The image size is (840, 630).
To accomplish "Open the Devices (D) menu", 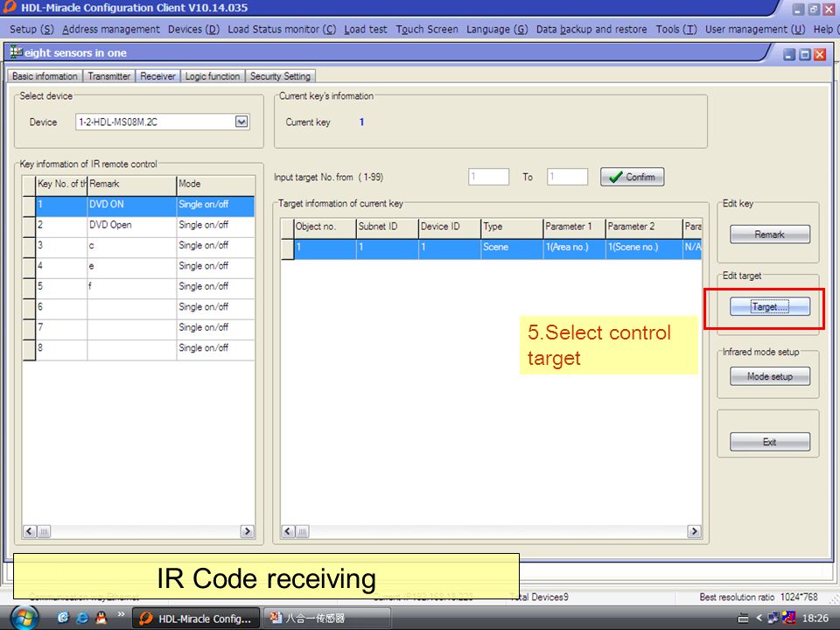I will pyautogui.click(x=193, y=29).
